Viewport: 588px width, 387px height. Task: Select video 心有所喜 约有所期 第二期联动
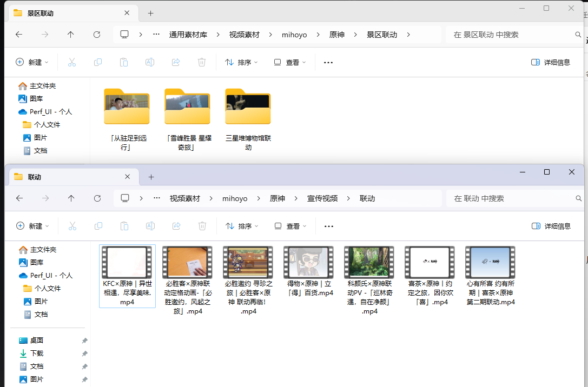(491, 276)
